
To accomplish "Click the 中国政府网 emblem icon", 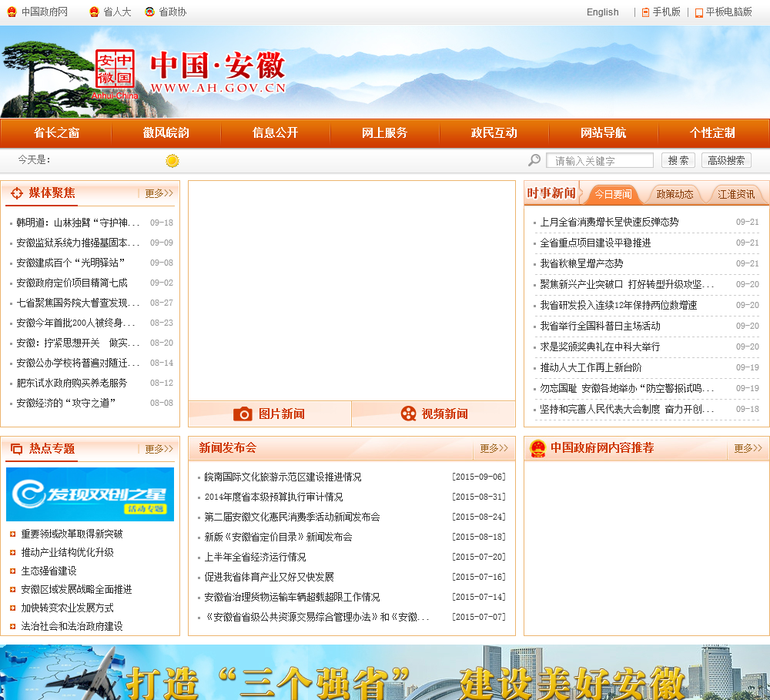I will coord(12,12).
